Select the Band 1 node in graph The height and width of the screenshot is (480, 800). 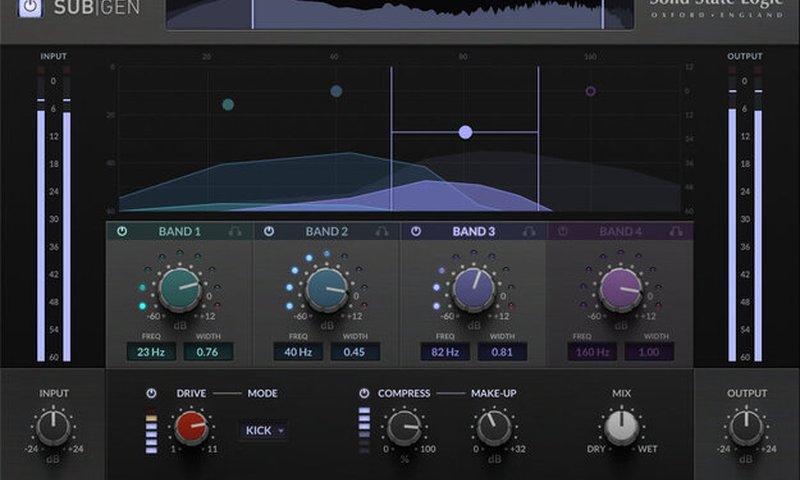tap(228, 104)
